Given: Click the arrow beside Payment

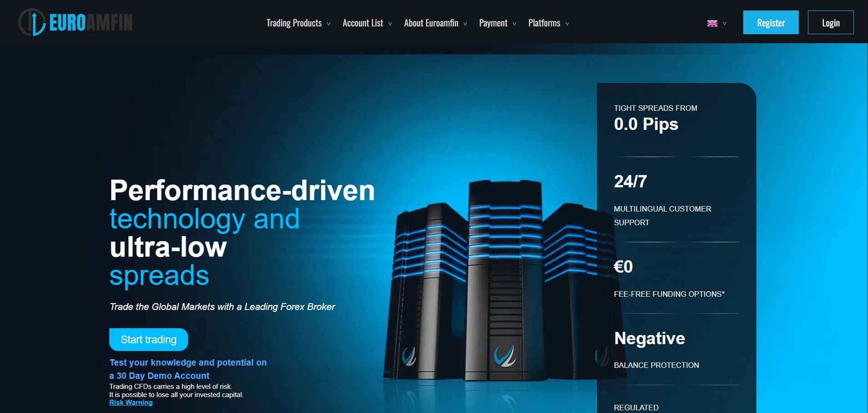Looking at the screenshot, I should point(514,24).
